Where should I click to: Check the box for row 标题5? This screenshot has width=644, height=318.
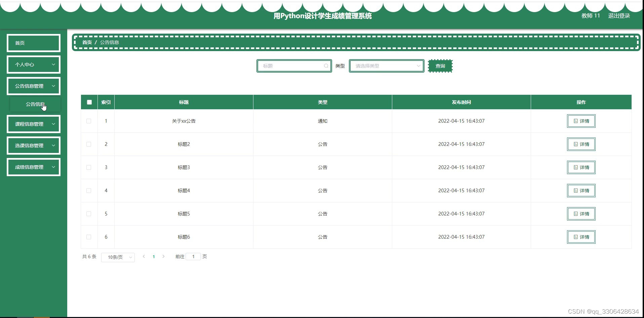pyautogui.click(x=89, y=214)
